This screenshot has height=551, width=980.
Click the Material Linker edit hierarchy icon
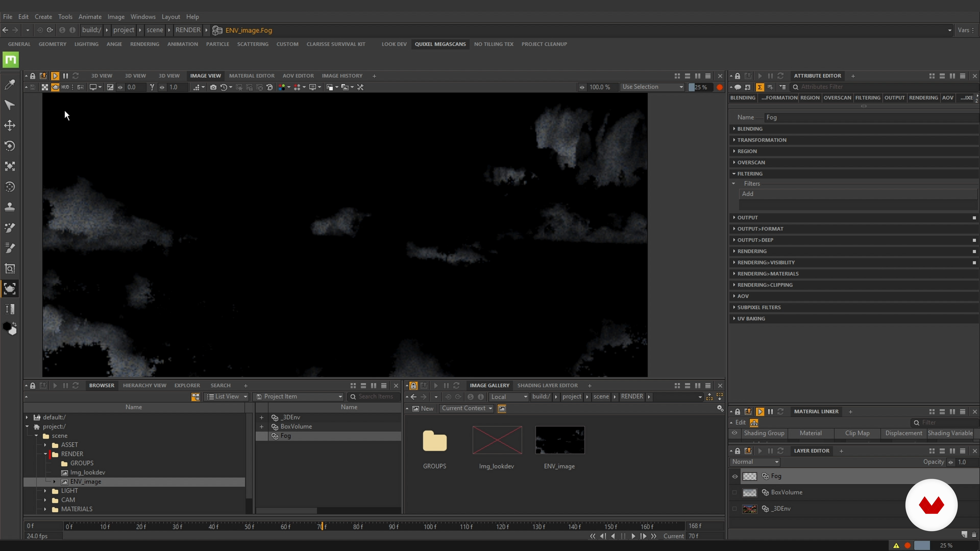(x=754, y=422)
